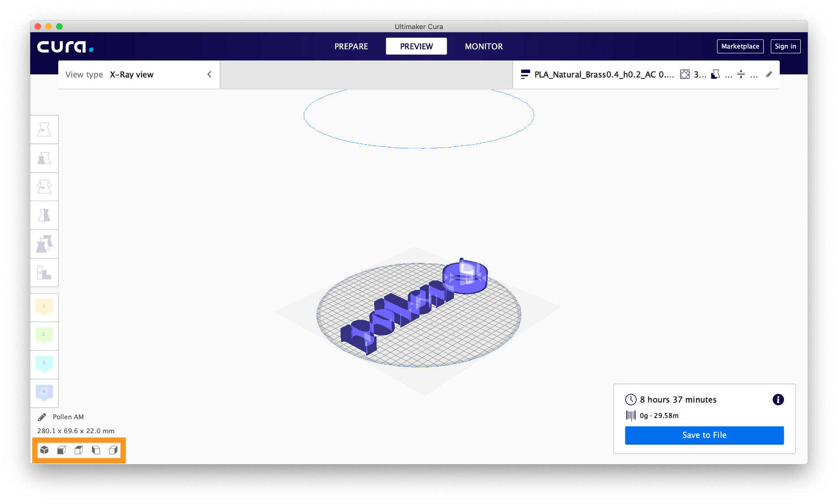The image size is (838, 504).
Task: Collapse the view type panel chevron
Action: tap(209, 74)
